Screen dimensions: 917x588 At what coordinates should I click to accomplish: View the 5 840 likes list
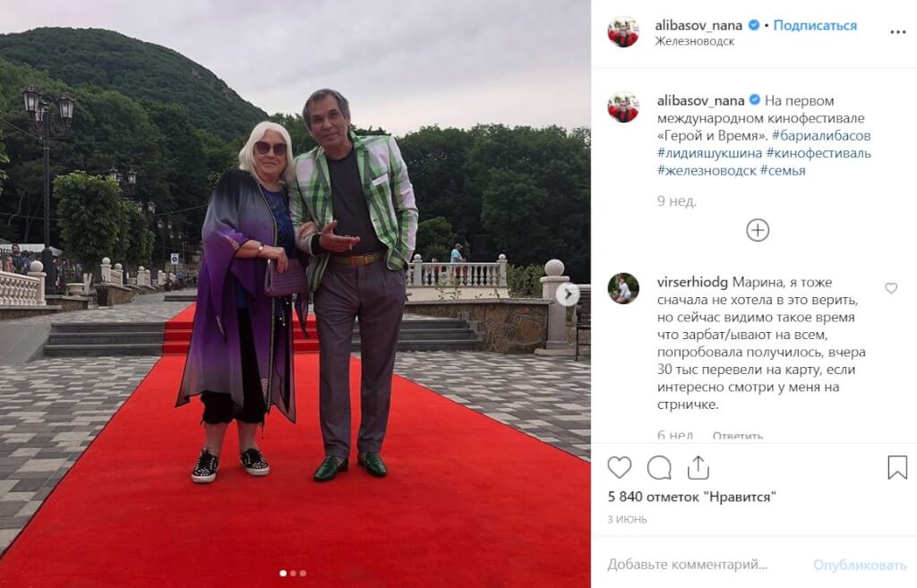(691, 497)
